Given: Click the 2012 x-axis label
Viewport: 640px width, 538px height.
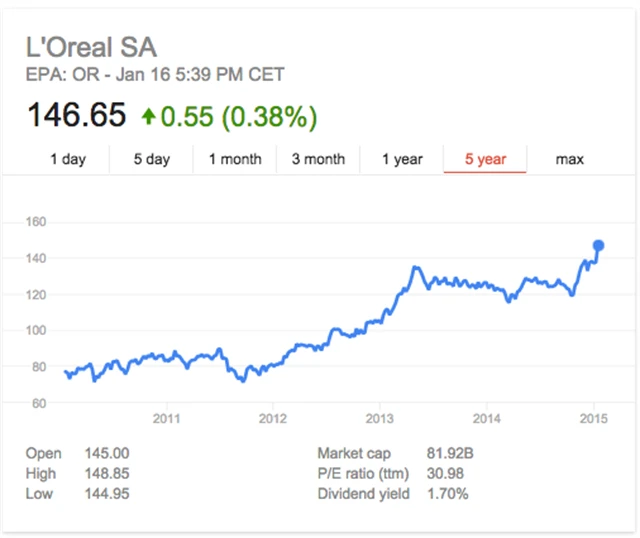Looking at the screenshot, I should [273, 417].
